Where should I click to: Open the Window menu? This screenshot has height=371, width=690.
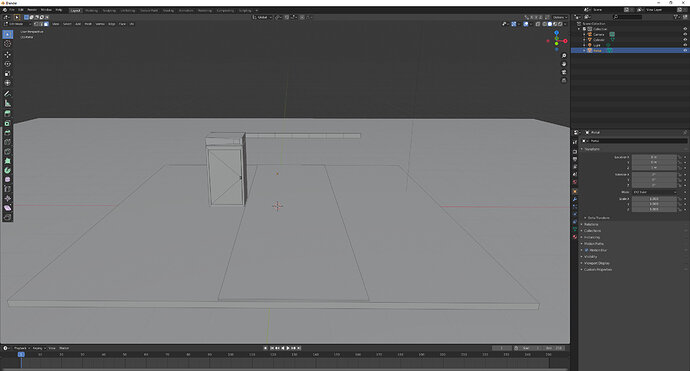[46, 10]
